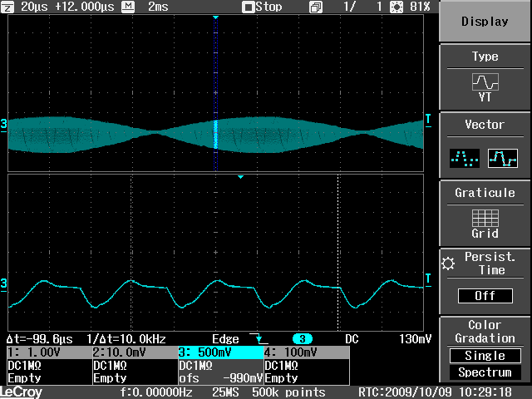Click channel 4 Empty probe text
The image size is (532, 399).
281,378
